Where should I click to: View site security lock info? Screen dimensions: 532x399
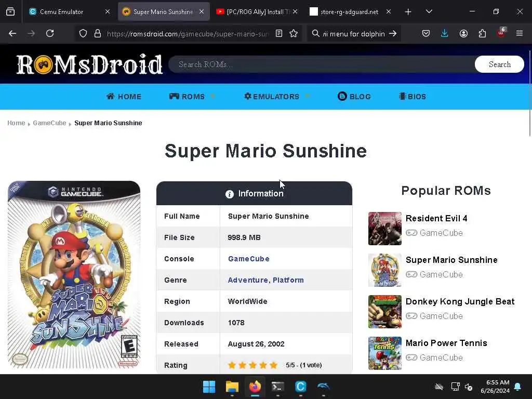click(x=98, y=34)
